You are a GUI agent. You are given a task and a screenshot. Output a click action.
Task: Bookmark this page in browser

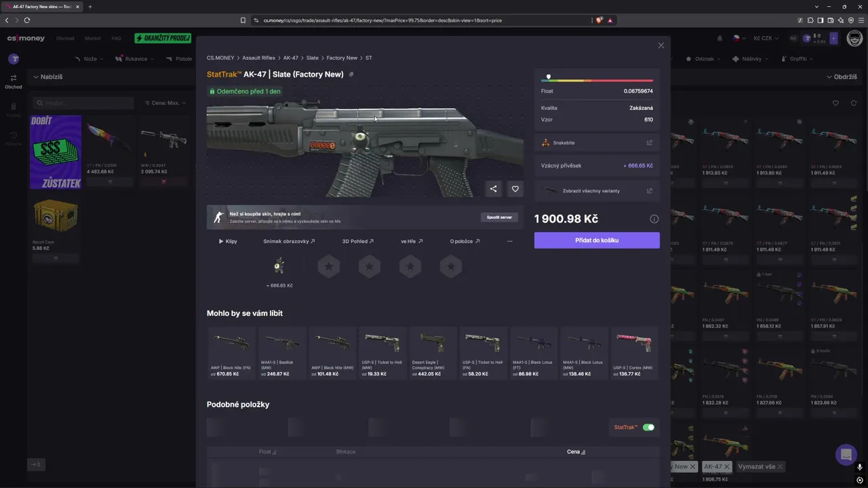(243, 20)
